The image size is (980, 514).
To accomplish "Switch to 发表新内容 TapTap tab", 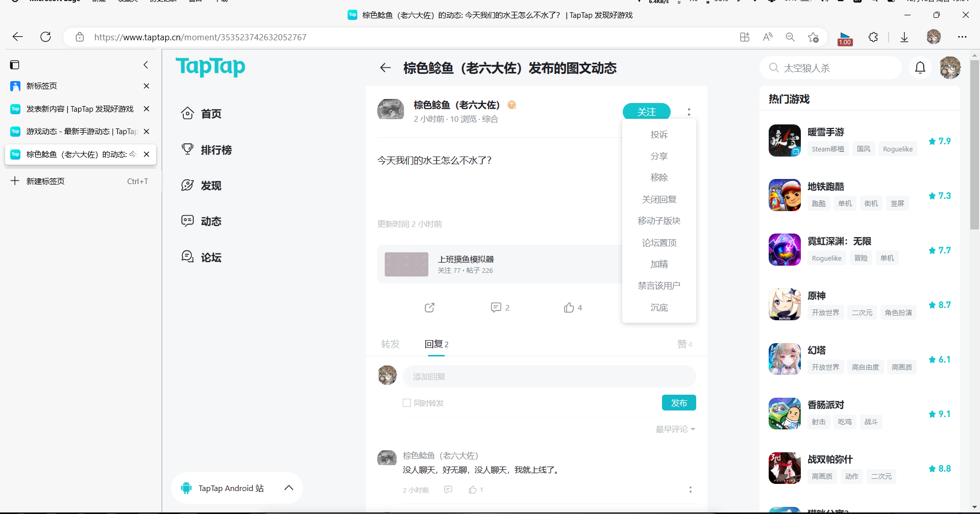I will (x=80, y=109).
